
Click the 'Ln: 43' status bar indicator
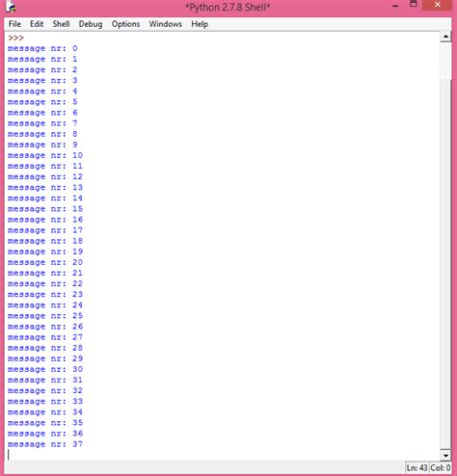[417, 468]
